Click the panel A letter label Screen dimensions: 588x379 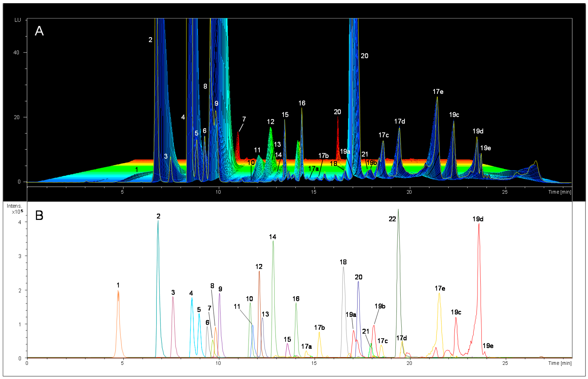tap(39, 31)
